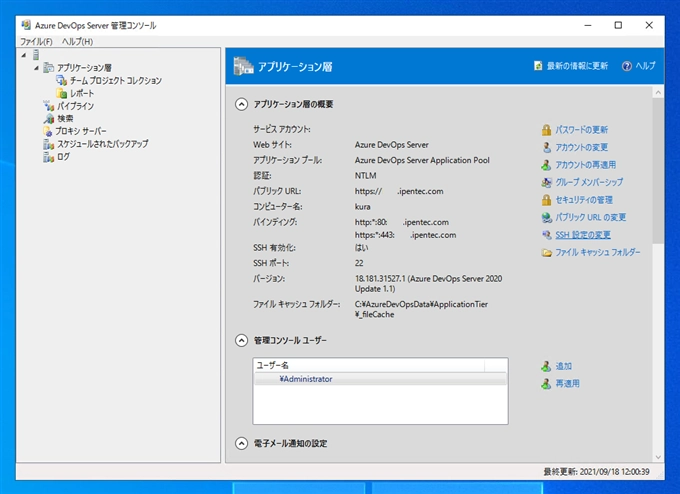Click the lock icon for パスワードの更新

coord(546,130)
